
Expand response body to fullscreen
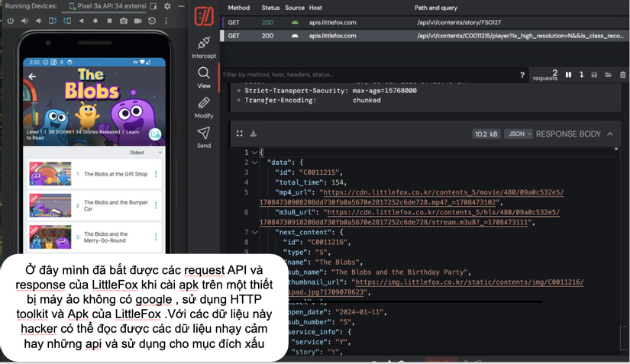point(240,134)
